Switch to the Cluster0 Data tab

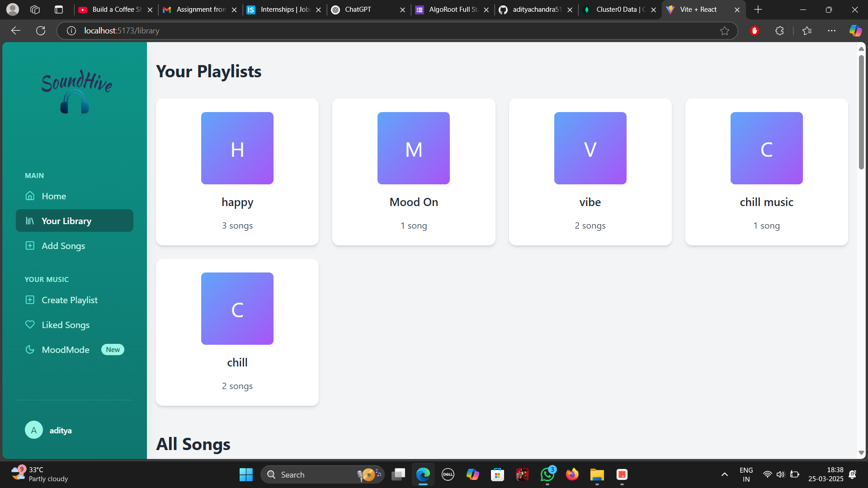point(617,9)
